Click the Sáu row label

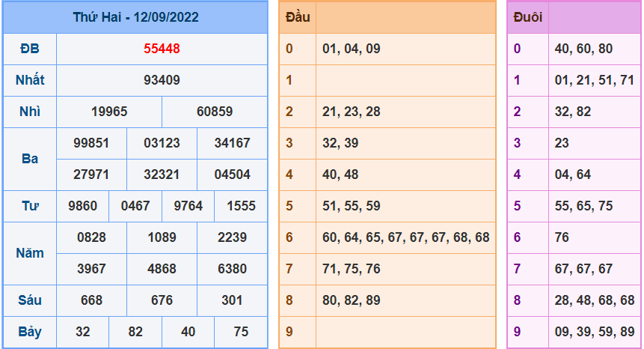click(x=30, y=300)
